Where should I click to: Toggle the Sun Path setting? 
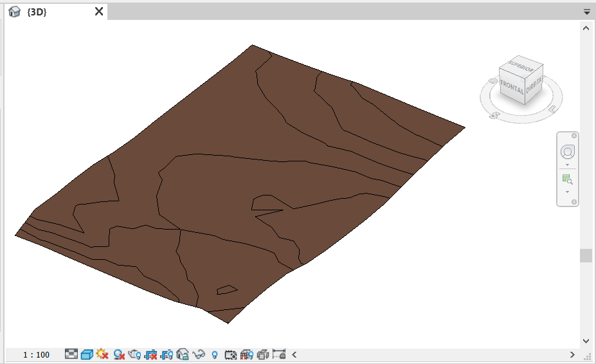click(x=102, y=354)
